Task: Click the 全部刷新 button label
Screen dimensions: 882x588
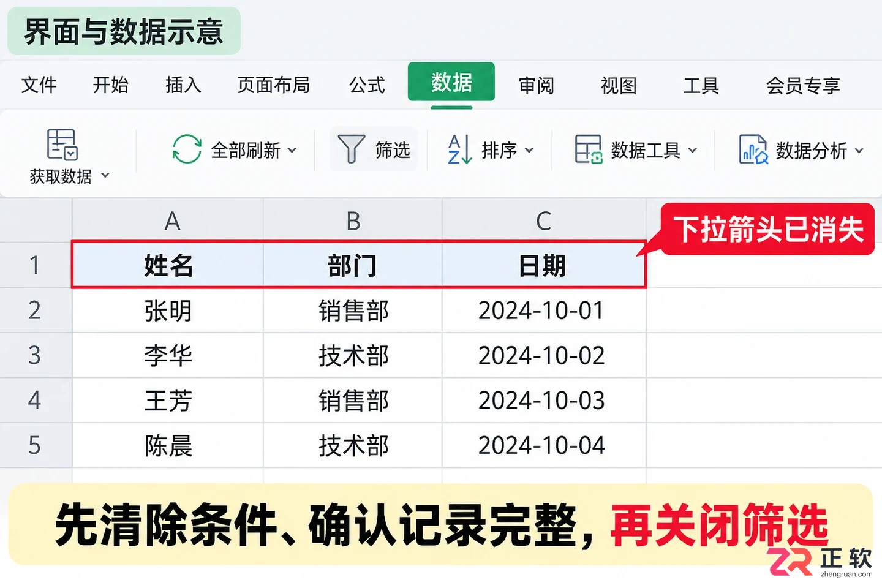Action: [x=246, y=150]
